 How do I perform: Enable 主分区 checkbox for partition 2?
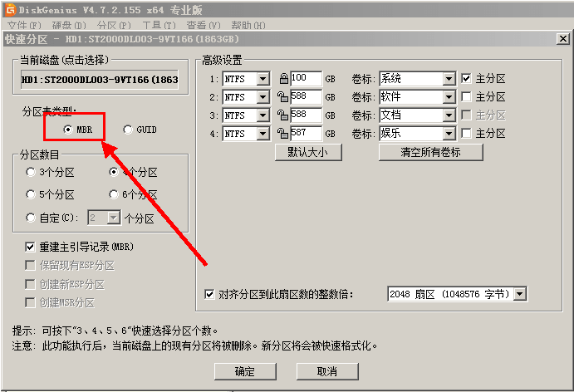(x=466, y=97)
